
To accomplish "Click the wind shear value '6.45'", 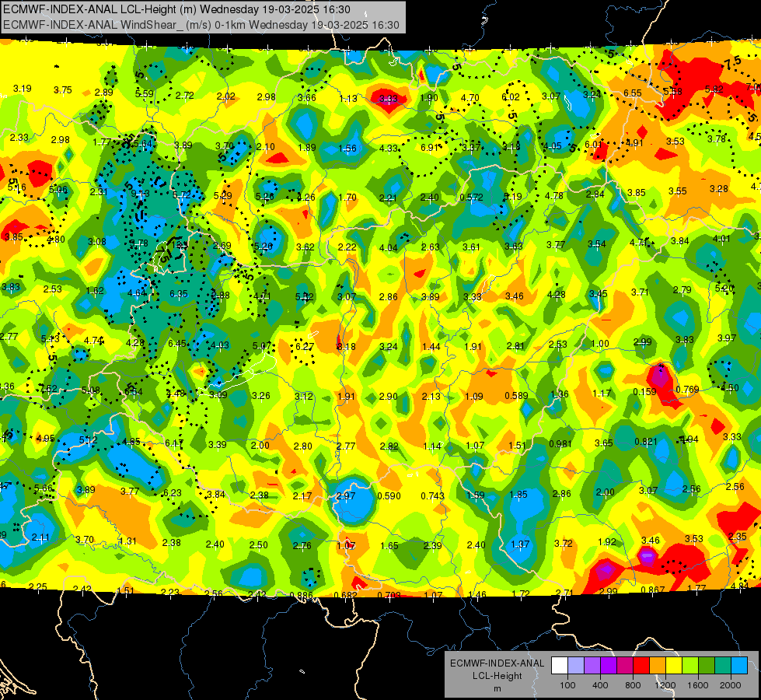I will pos(176,343).
